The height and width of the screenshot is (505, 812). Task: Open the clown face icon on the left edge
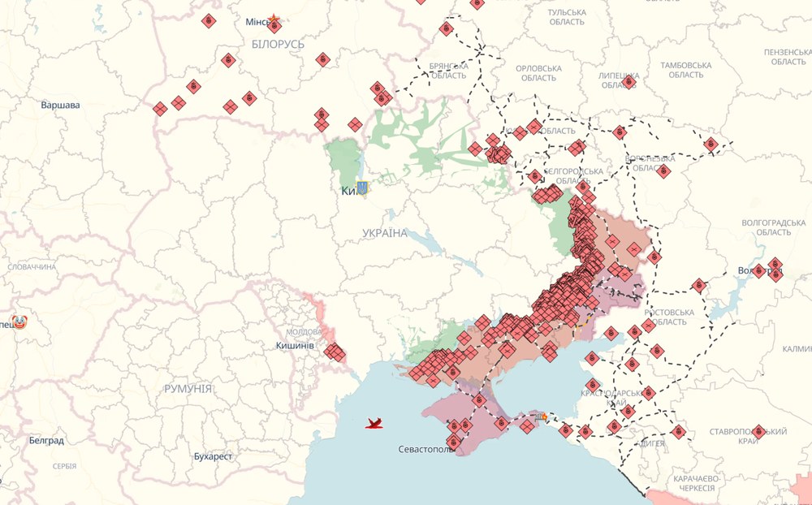pos(18,322)
